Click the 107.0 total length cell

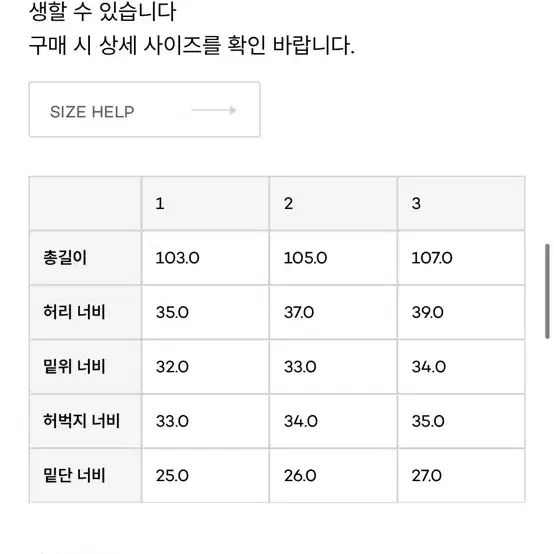point(461,258)
